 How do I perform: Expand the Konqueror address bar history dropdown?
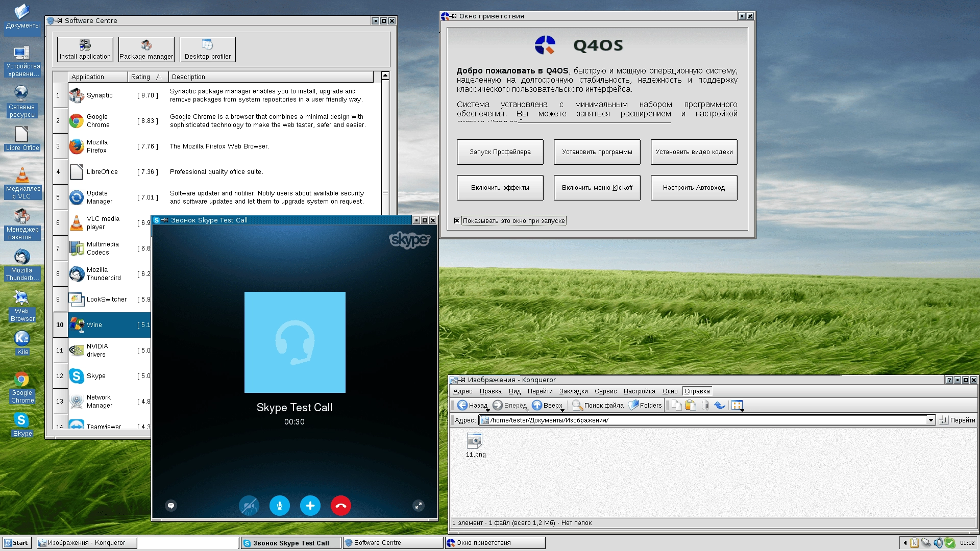[931, 420]
